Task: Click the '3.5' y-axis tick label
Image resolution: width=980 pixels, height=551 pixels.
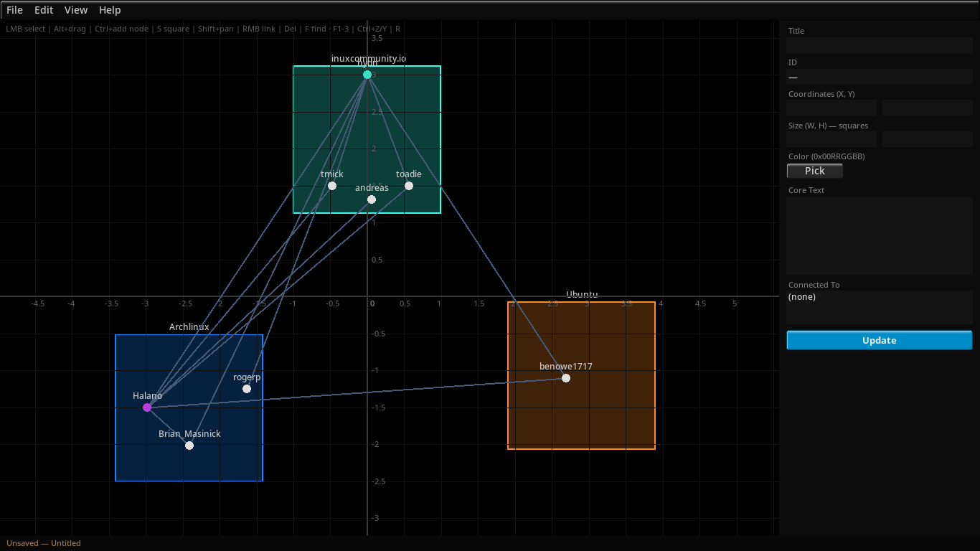Action: click(377, 38)
